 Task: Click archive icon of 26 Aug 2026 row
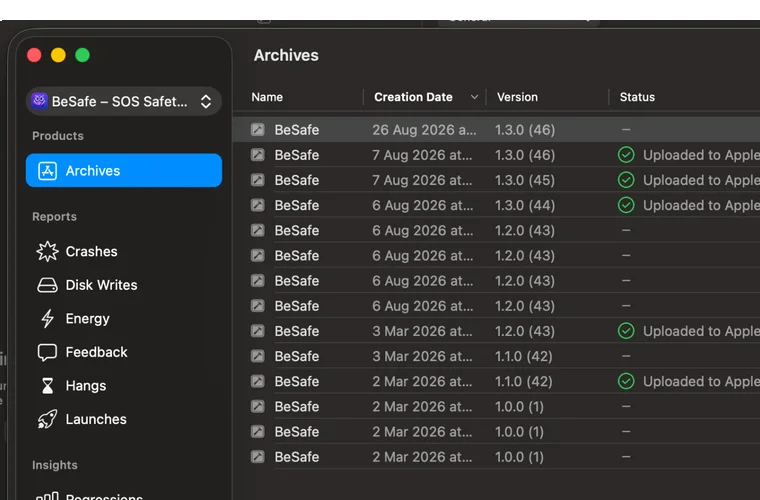coord(257,129)
